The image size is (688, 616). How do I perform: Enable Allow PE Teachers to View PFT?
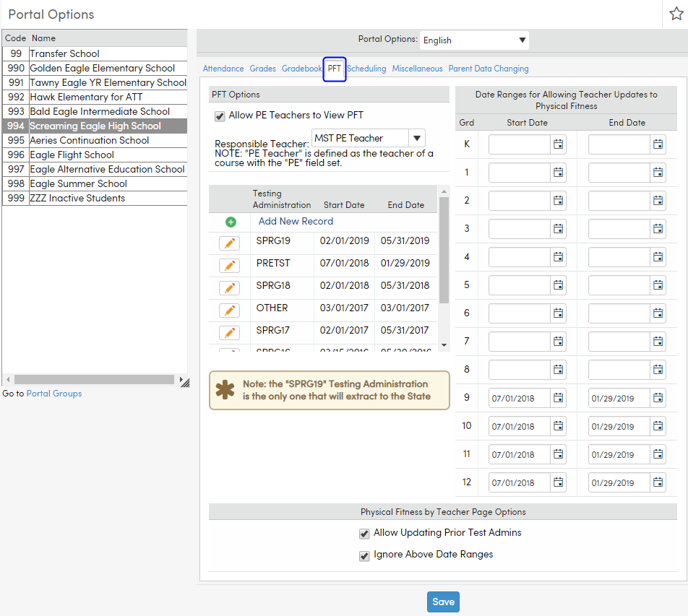click(219, 116)
